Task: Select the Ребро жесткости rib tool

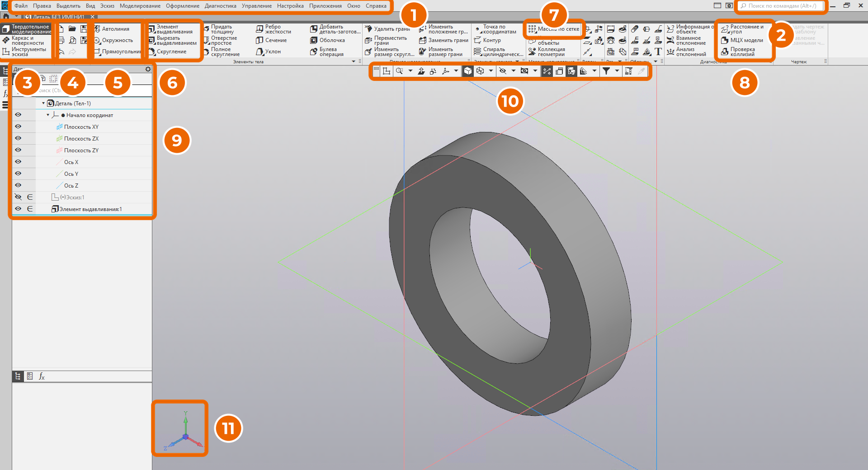Action: 274,29
